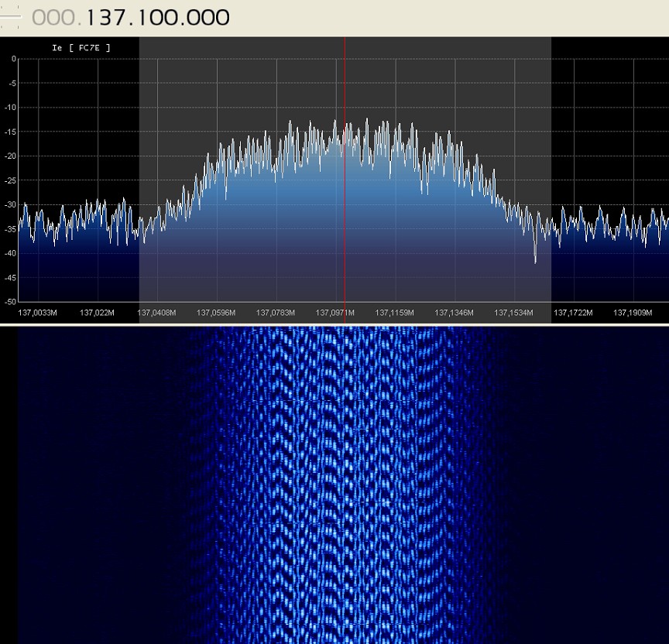Click the 137,1722M frequency axis label

[x=573, y=313]
